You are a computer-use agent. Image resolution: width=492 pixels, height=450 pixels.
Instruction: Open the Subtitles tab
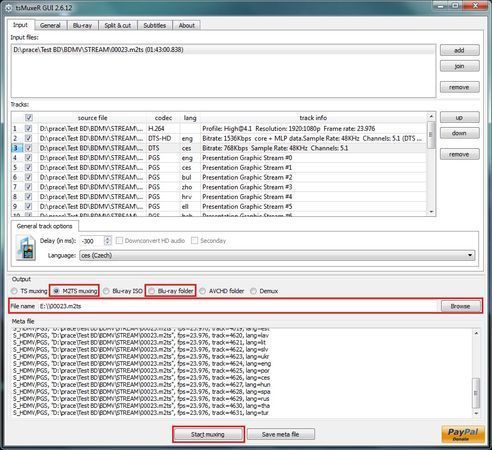[x=155, y=25]
